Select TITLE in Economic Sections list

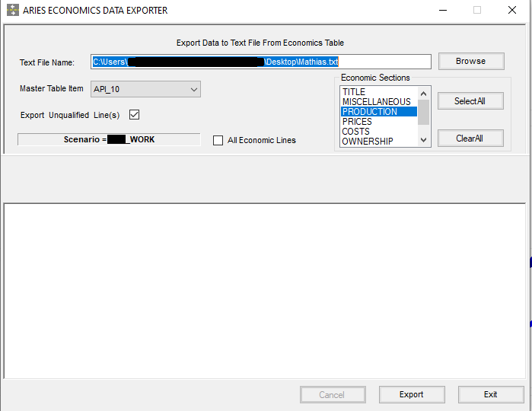(379, 92)
